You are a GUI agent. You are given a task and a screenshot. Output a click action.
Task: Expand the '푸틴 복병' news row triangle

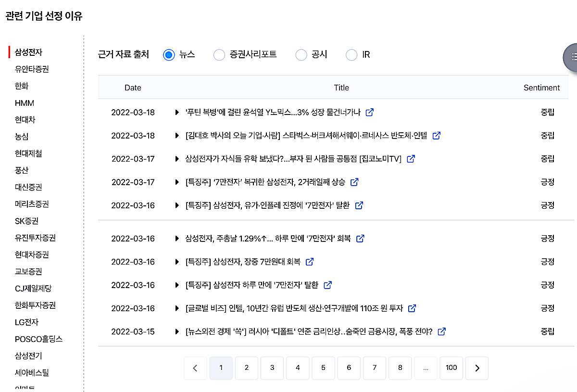(x=177, y=113)
